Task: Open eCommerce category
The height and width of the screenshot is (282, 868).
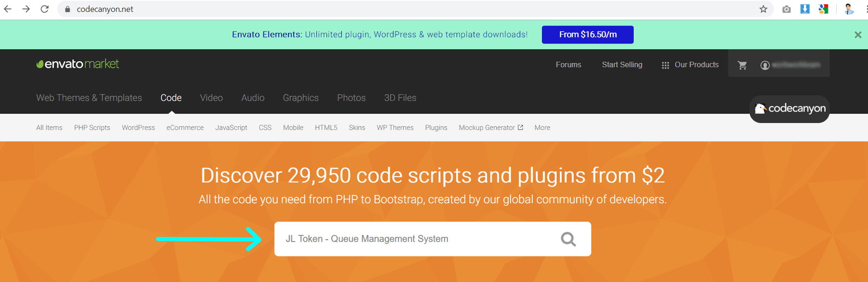Action: (185, 127)
